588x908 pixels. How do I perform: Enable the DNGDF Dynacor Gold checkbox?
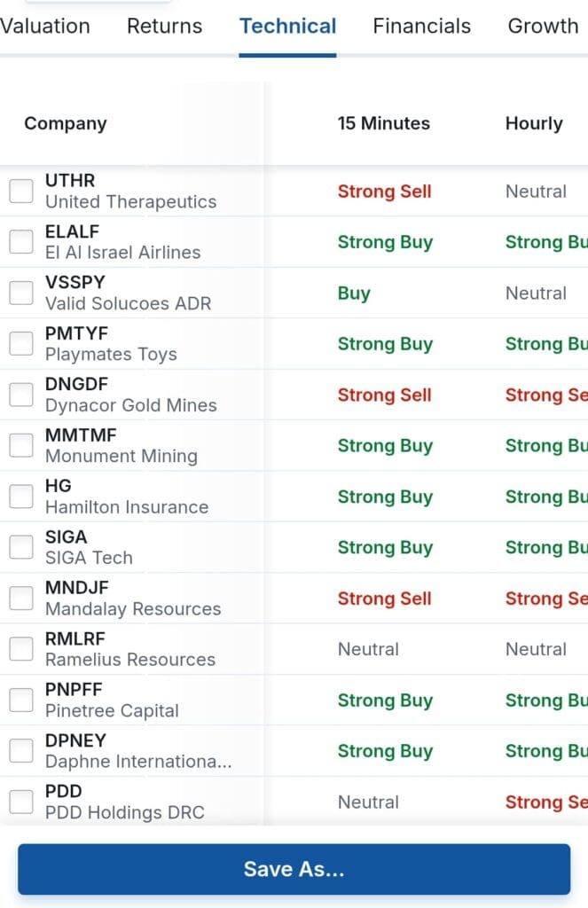[x=21, y=395]
